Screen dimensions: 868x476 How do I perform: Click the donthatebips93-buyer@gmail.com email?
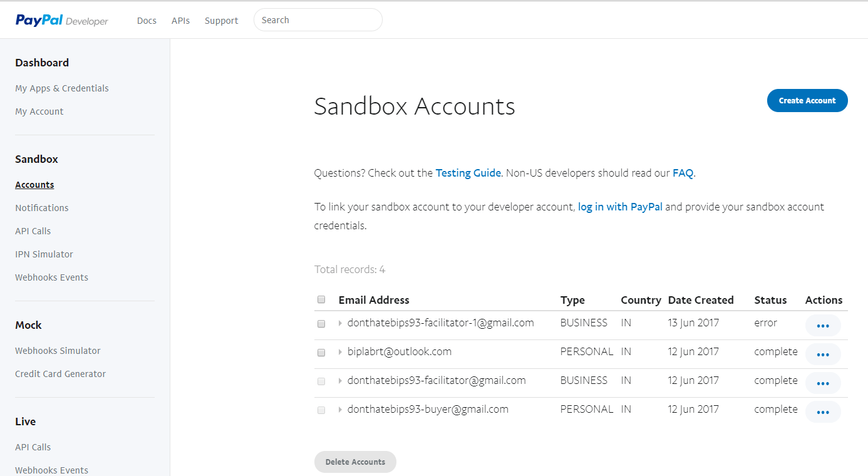click(428, 410)
